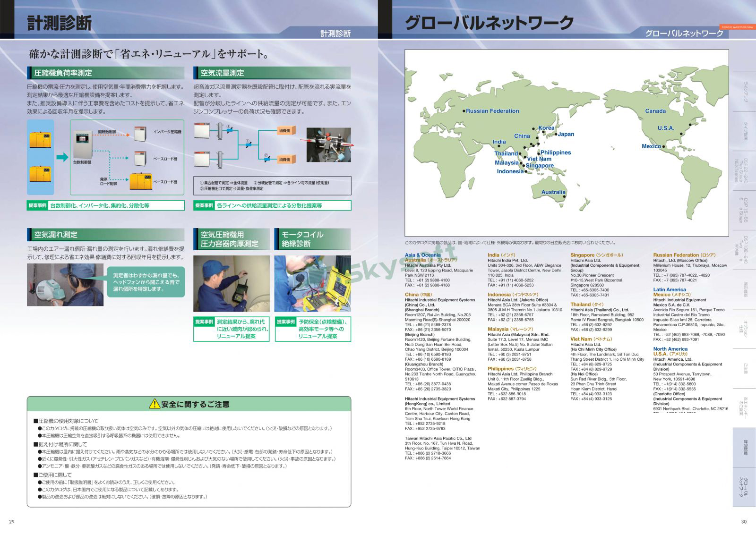Open the ラインアップ side tab
This screenshot has height=534, width=756.
pyautogui.click(x=744, y=92)
